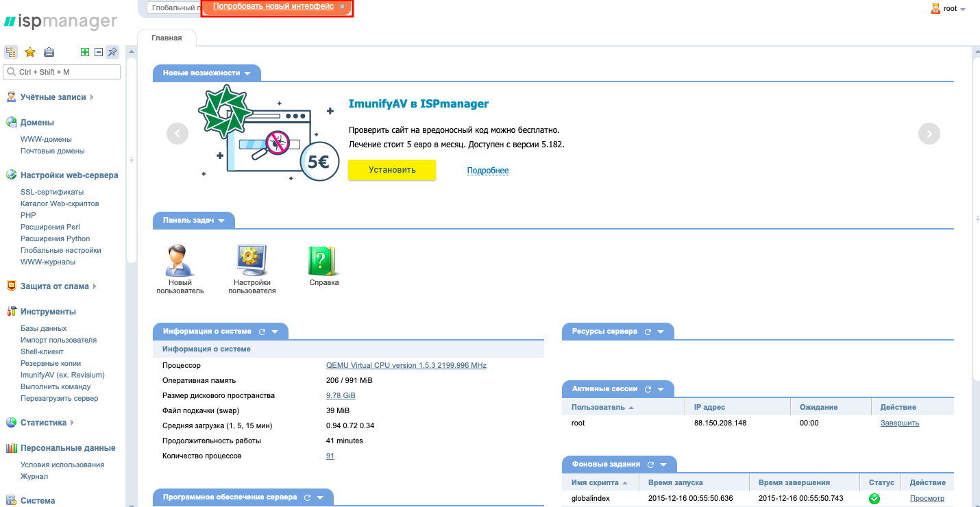Screen dimensions: 980x507
Task: Focus the Ctrl + Shift + M search field
Action: 62,72
